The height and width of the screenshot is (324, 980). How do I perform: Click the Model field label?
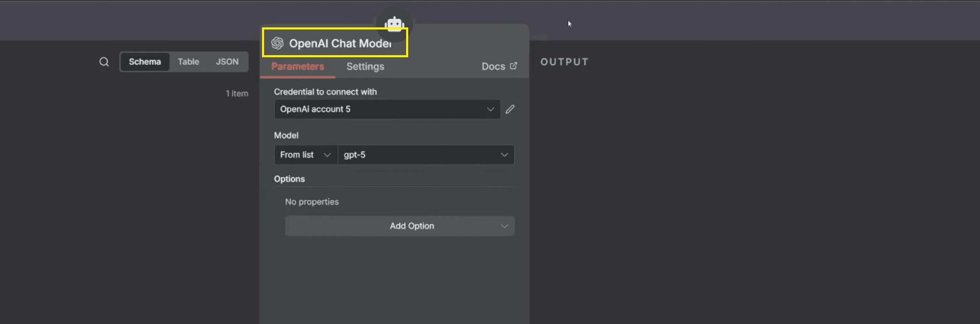pyautogui.click(x=286, y=135)
